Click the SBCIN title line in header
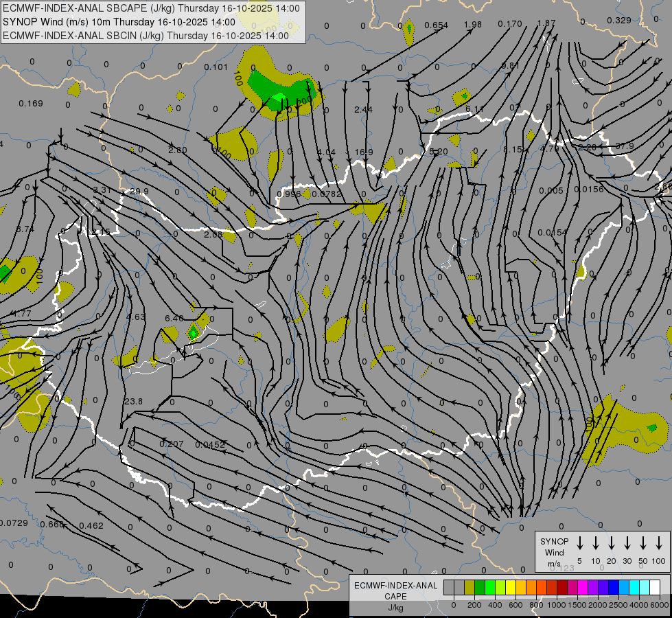672x618 pixels. pos(146,34)
